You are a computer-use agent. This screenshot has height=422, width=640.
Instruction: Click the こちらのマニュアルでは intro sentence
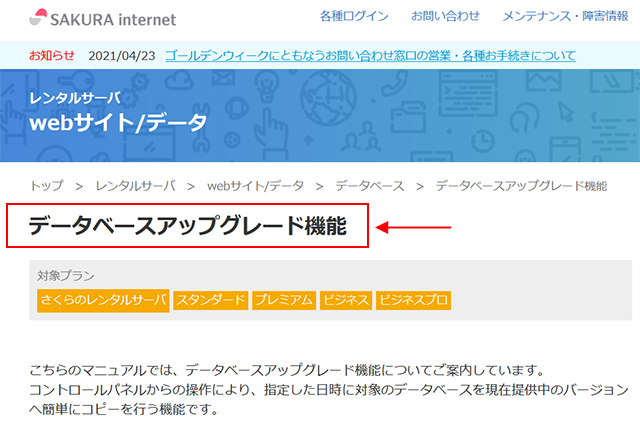click(x=287, y=370)
